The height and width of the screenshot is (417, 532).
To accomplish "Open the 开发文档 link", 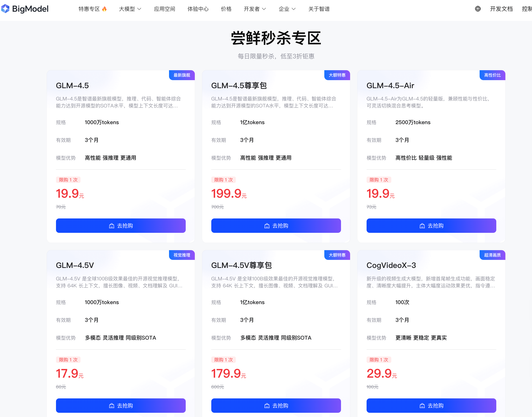I will click(501, 9).
